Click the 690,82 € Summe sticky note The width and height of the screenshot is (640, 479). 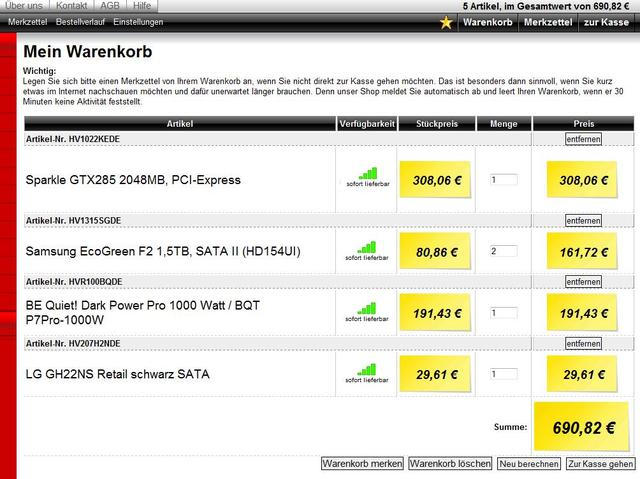point(582,426)
